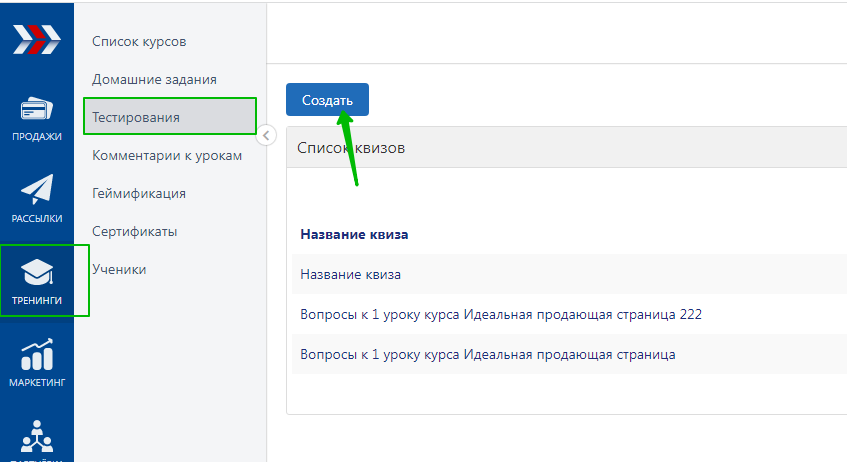847x462 pixels.
Task: Select the Тренинги graduation cap icon
Action: coord(37,274)
